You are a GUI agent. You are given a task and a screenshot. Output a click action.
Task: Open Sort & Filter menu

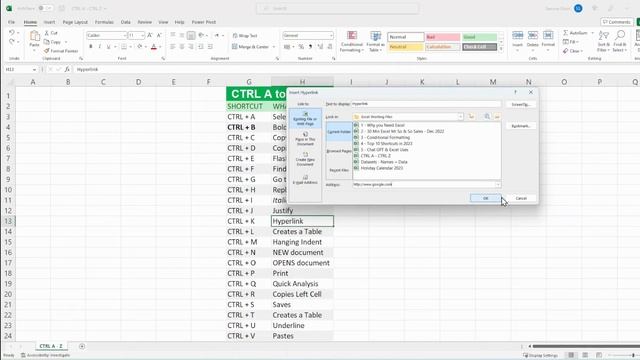[603, 41]
